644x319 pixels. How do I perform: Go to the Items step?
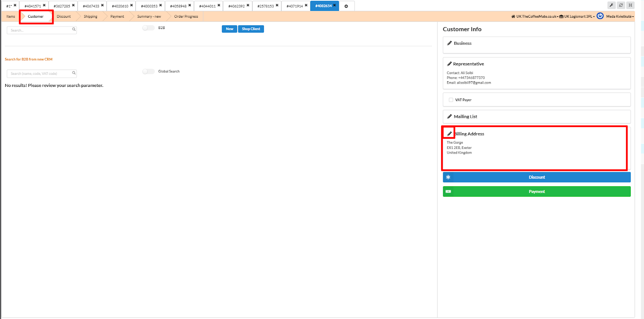11,16
